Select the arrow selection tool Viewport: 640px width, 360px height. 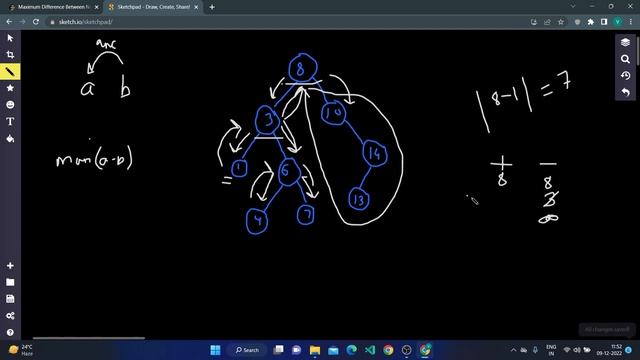pyautogui.click(x=10, y=38)
